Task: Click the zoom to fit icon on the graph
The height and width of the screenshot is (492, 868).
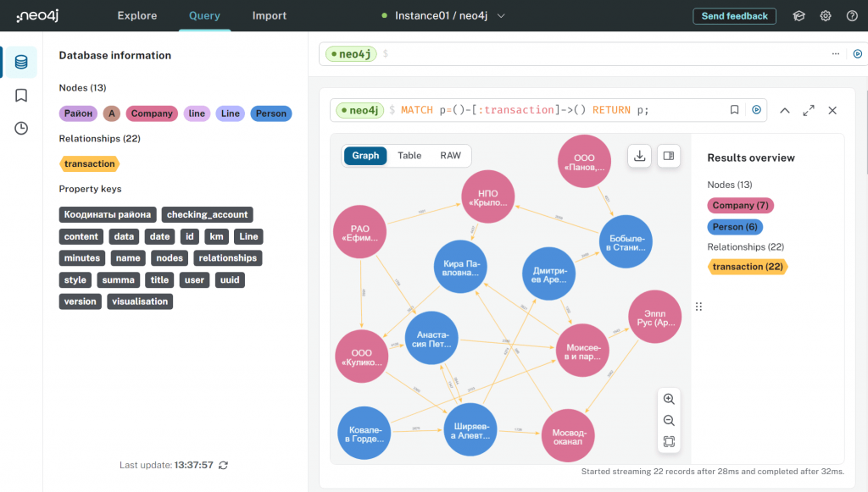Action: (669, 441)
